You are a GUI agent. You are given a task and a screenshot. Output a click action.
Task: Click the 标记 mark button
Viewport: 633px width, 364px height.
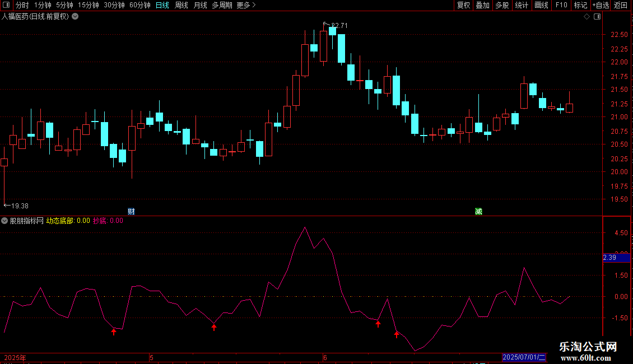(580, 5)
